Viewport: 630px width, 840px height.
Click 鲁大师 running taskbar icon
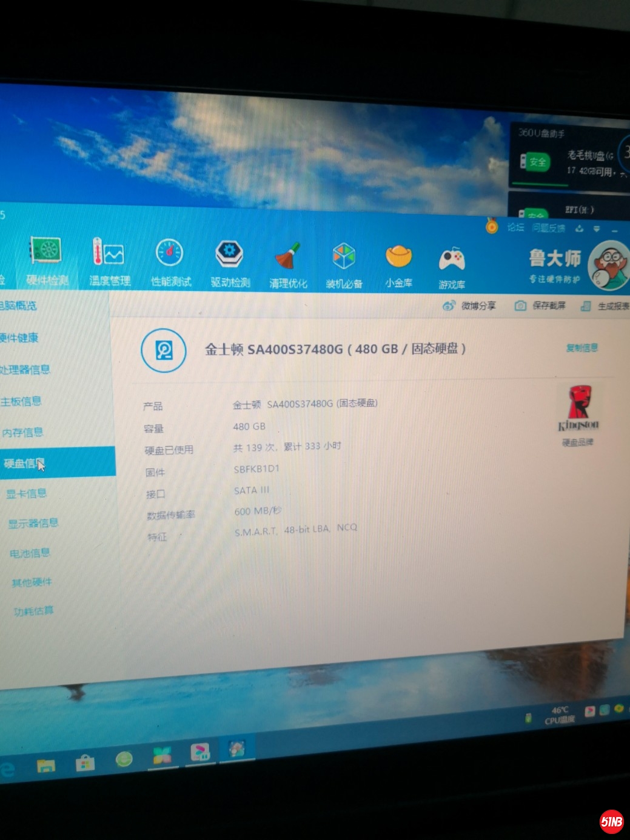[x=236, y=749]
